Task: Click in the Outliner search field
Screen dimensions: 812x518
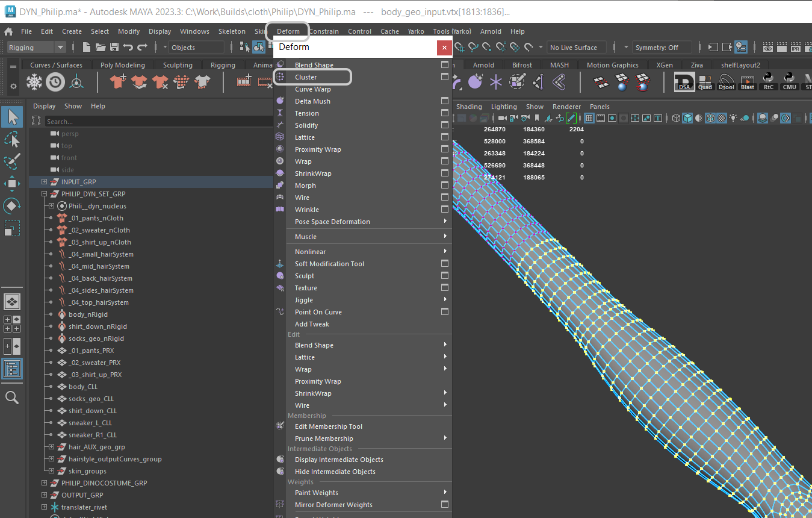Action: pos(158,122)
